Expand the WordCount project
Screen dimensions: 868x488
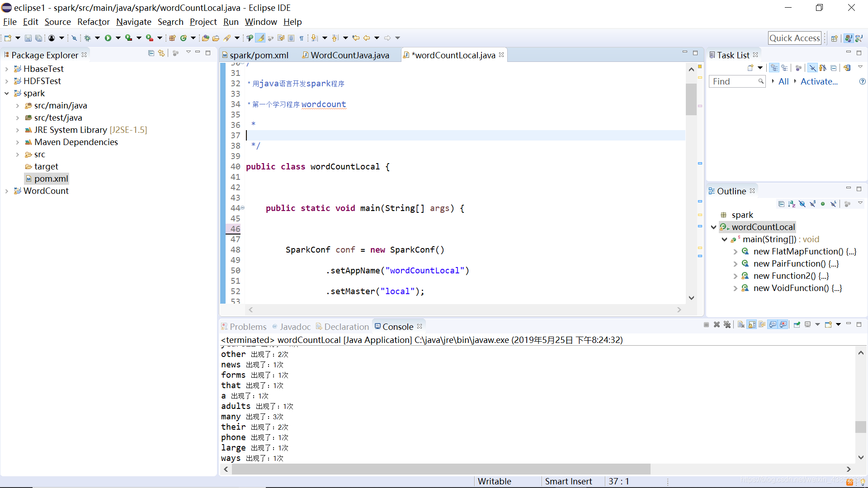(x=7, y=191)
